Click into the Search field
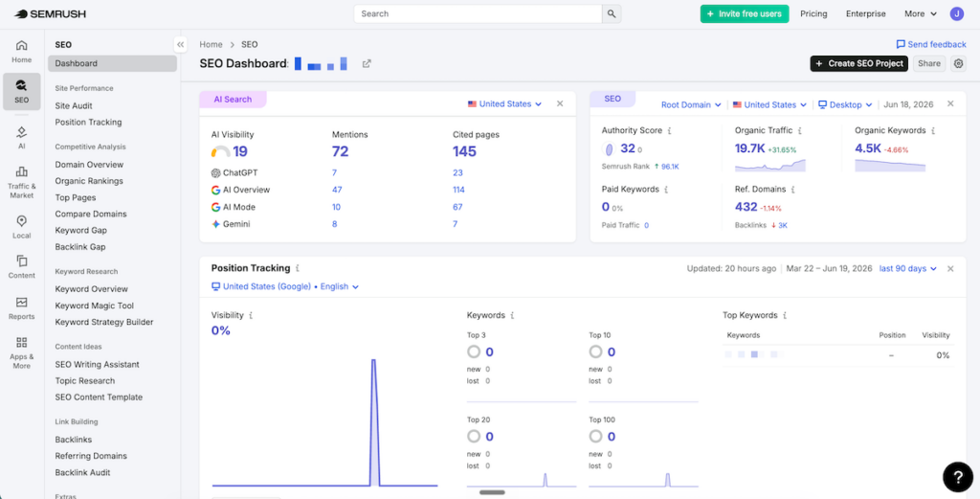This screenshot has width=980, height=499. [478, 13]
